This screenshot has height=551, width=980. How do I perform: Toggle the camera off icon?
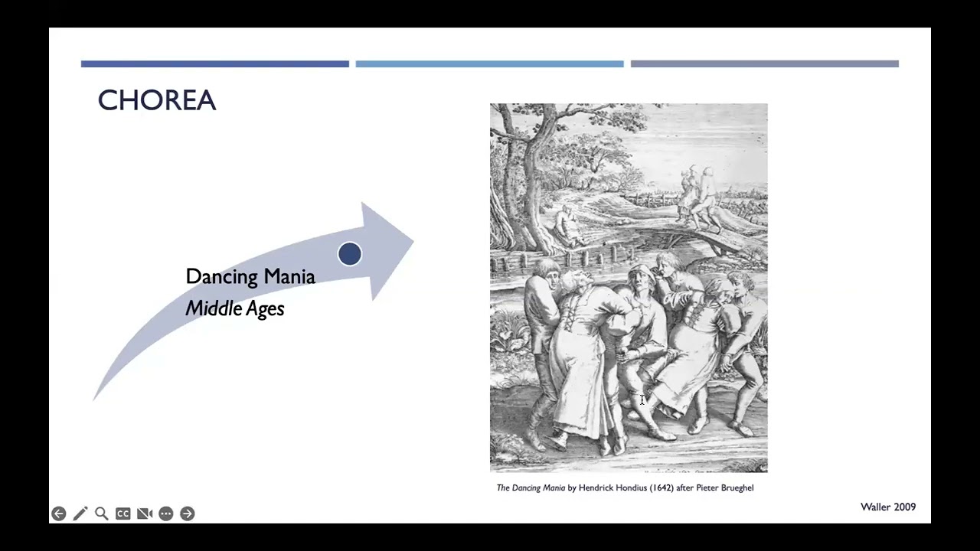(x=145, y=514)
